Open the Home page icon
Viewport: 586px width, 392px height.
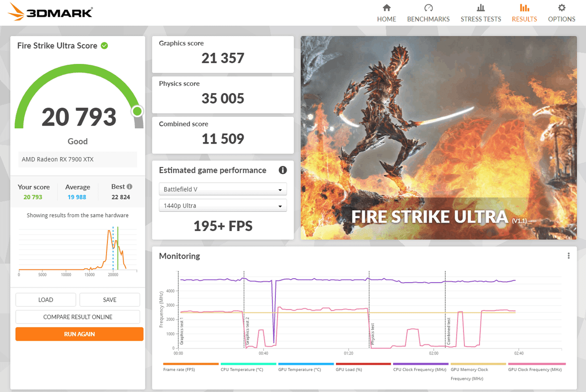click(x=387, y=8)
